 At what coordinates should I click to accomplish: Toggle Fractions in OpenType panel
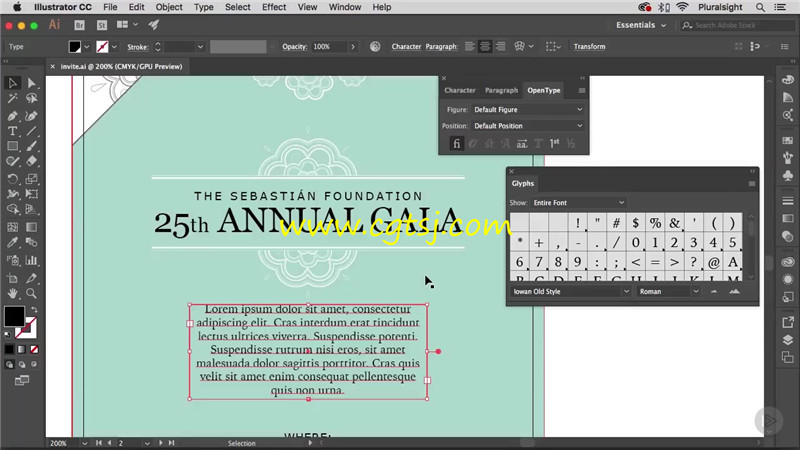pyautogui.click(x=571, y=144)
